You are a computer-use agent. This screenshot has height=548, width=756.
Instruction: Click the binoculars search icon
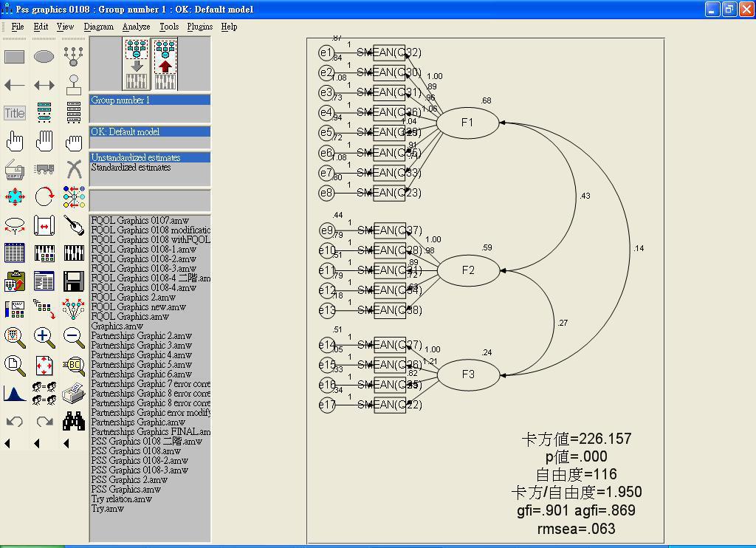tap(74, 421)
